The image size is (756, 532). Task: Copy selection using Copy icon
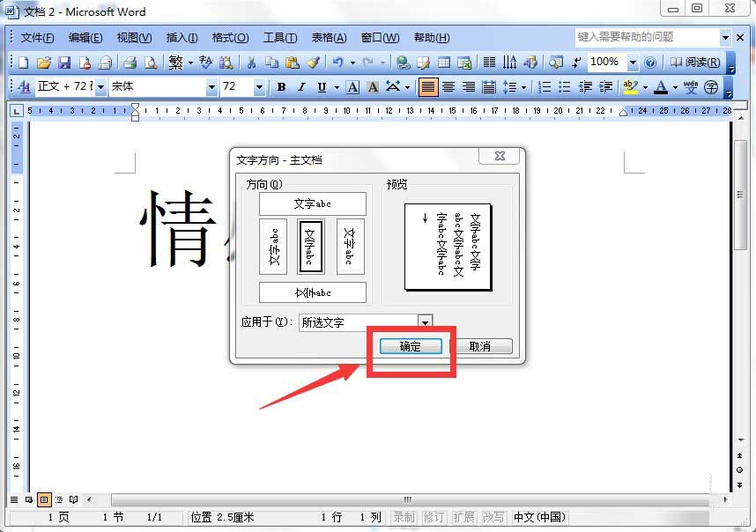(x=271, y=63)
